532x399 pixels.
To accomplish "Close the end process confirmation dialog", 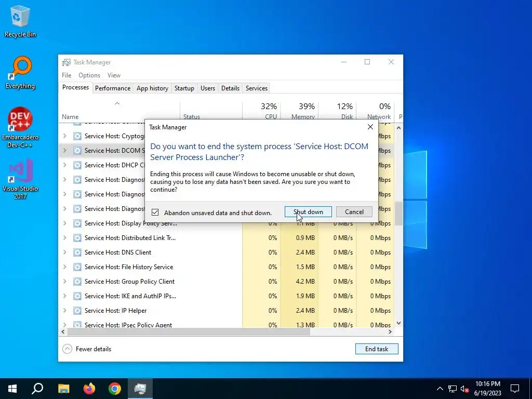I will coord(370,127).
